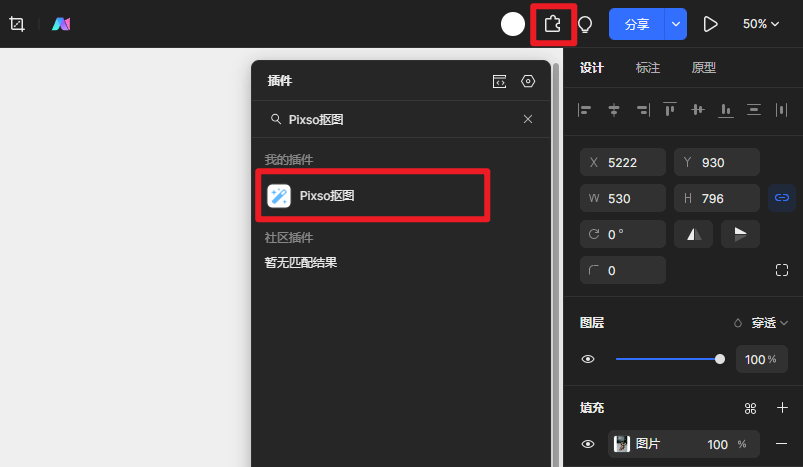Click the 我的插件 section label

289,160
